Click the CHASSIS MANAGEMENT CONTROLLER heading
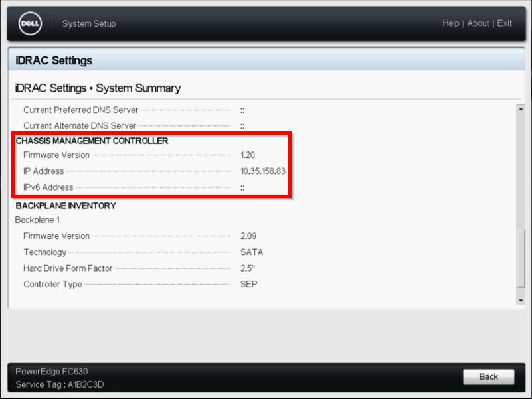 click(92, 141)
